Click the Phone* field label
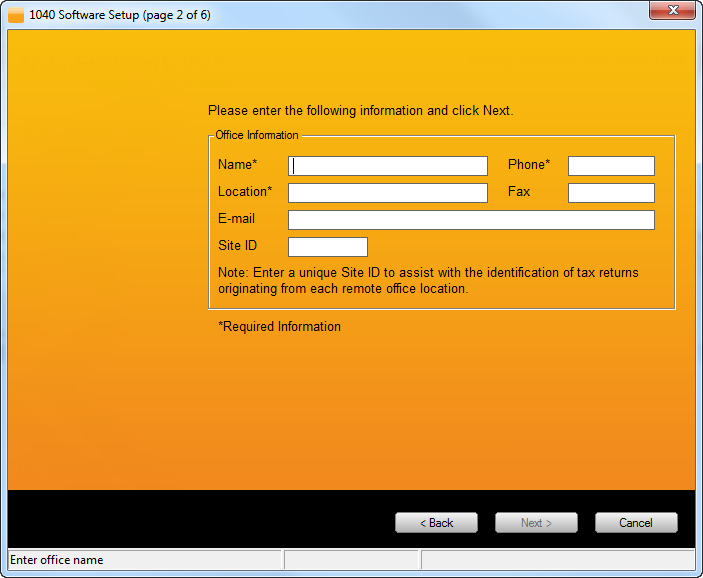 point(529,165)
